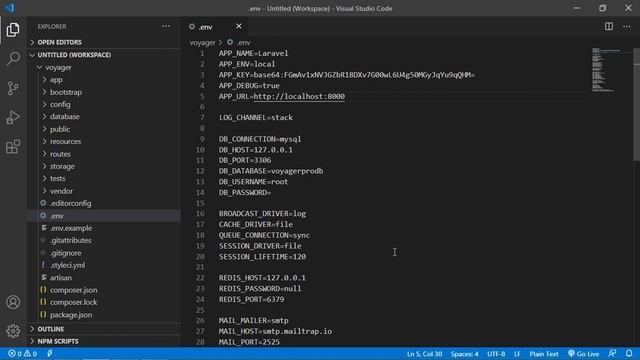Change the Plain Text language mode

[x=544, y=354]
